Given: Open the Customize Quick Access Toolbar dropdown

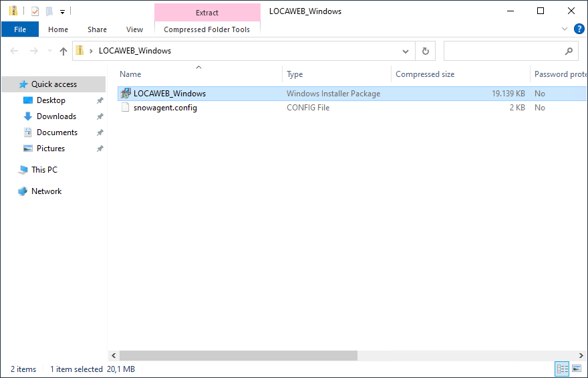Looking at the screenshot, I should pos(62,12).
